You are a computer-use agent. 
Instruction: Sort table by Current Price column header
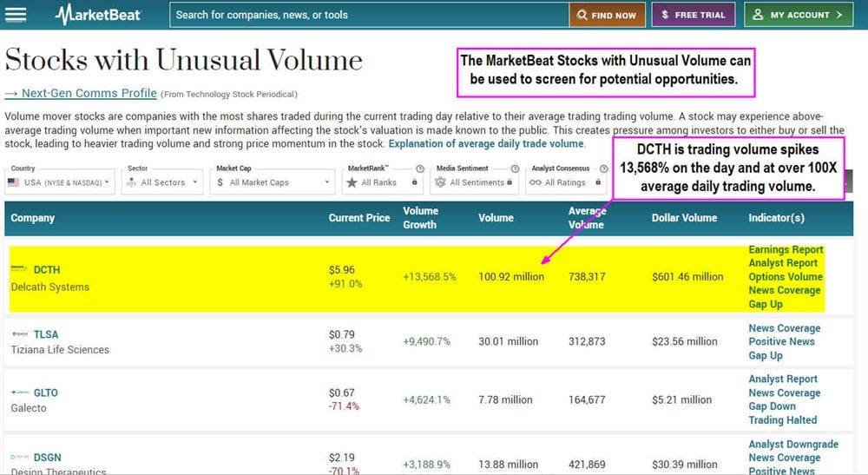pyautogui.click(x=358, y=218)
